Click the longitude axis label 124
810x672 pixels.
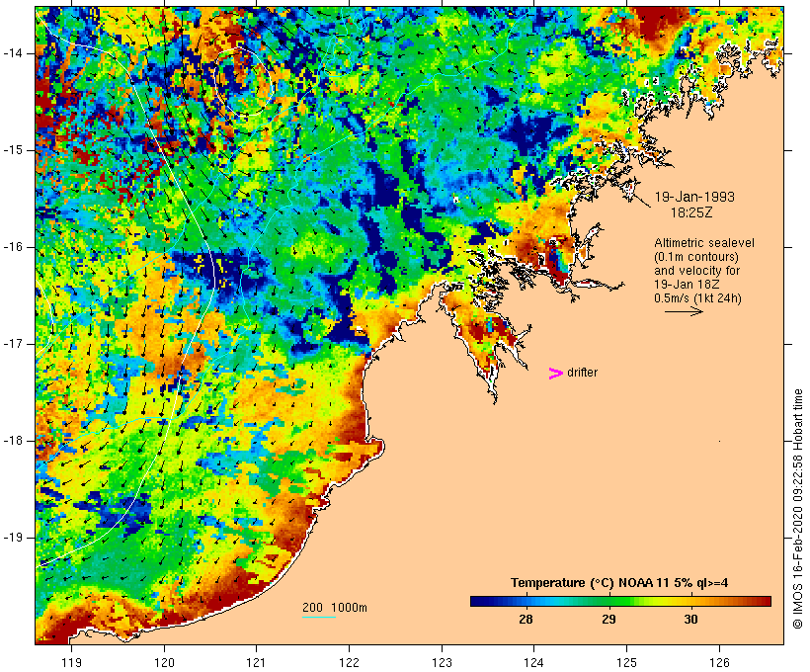click(533, 662)
